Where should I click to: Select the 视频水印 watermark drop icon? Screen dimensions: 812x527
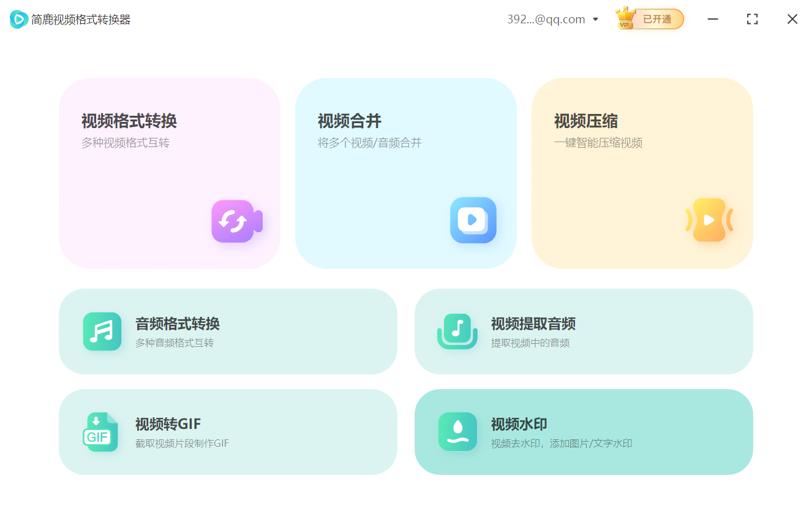pyautogui.click(x=457, y=432)
